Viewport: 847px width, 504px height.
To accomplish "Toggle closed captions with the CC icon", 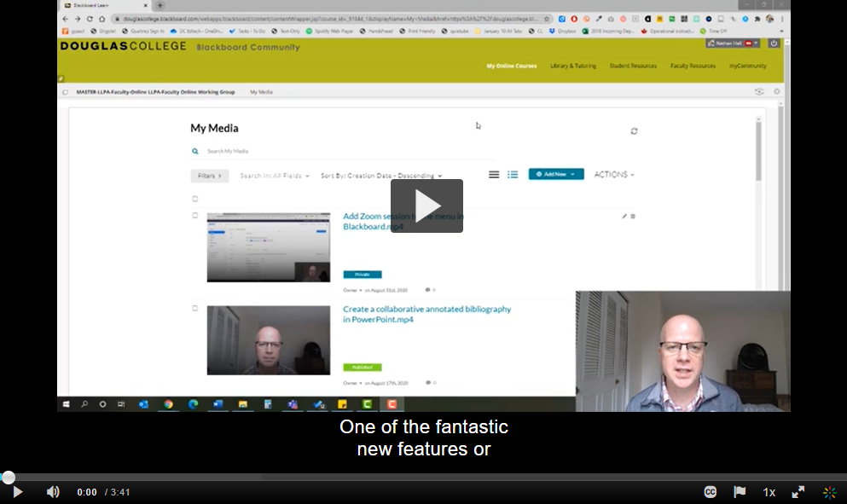I will point(710,492).
